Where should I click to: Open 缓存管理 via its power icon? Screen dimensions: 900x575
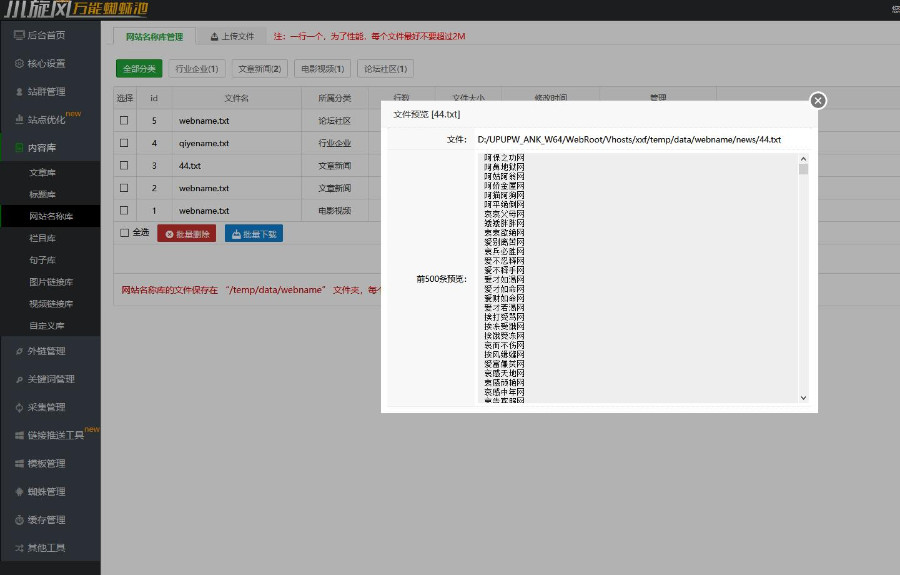pos(19,520)
